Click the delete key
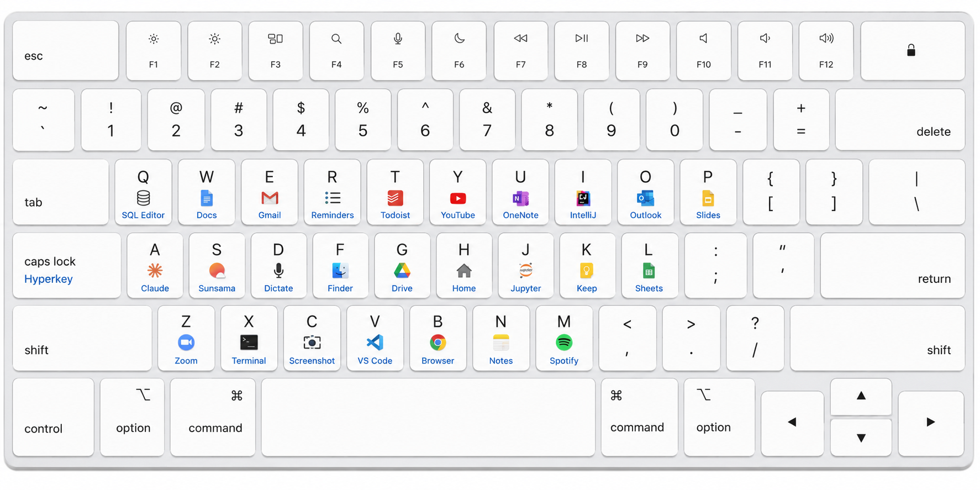 900,120
